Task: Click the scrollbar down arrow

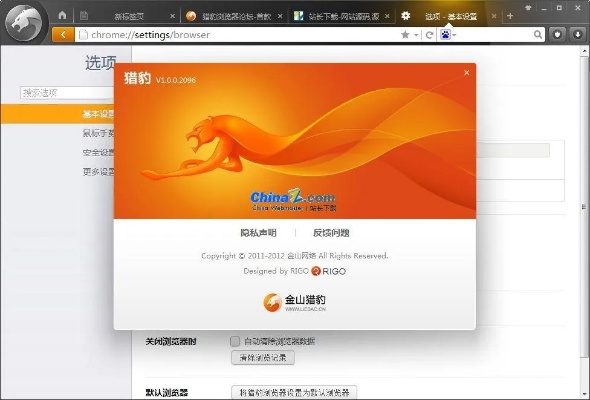Action: (584, 395)
